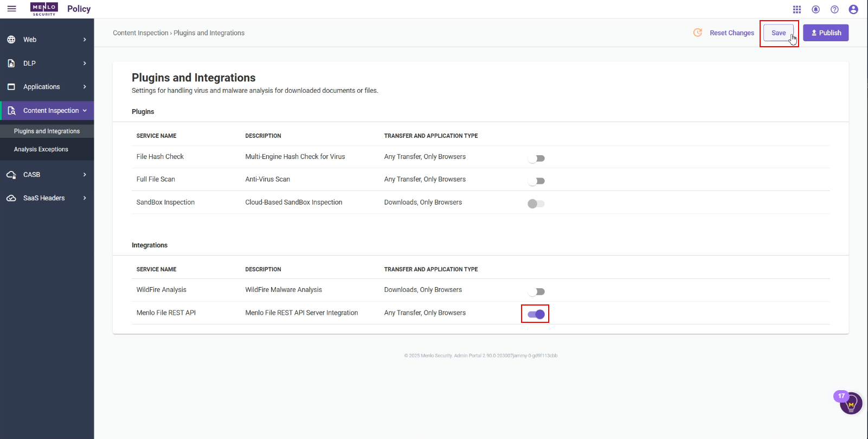Click the SaaS Headers cloud icon
This screenshot has height=439, width=868.
(11, 198)
